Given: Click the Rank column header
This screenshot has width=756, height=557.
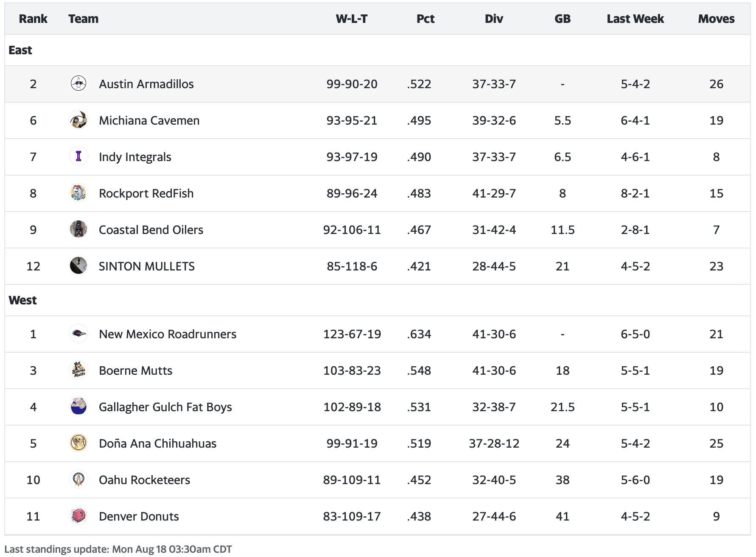Looking at the screenshot, I should click(x=33, y=19).
